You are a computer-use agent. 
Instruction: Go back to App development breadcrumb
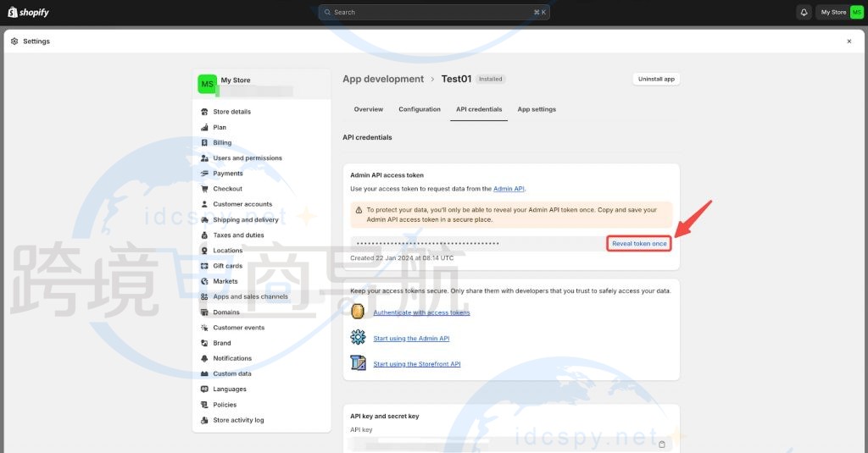coord(383,79)
